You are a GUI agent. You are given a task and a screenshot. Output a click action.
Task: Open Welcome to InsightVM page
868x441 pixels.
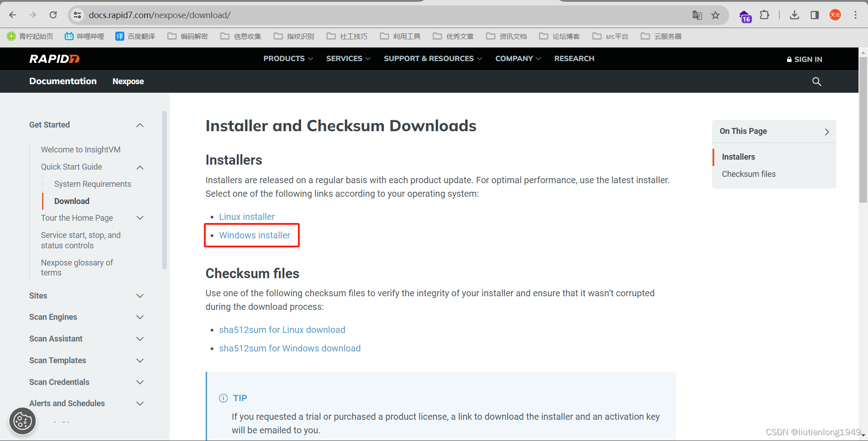point(80,150)
